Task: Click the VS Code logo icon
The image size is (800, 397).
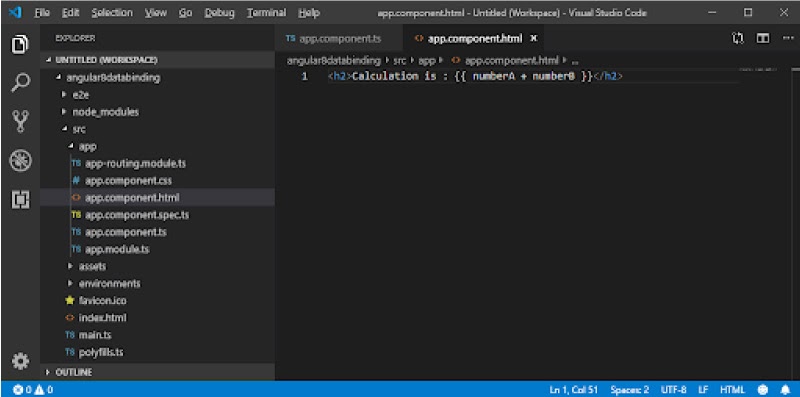Action: click(15, 13)
